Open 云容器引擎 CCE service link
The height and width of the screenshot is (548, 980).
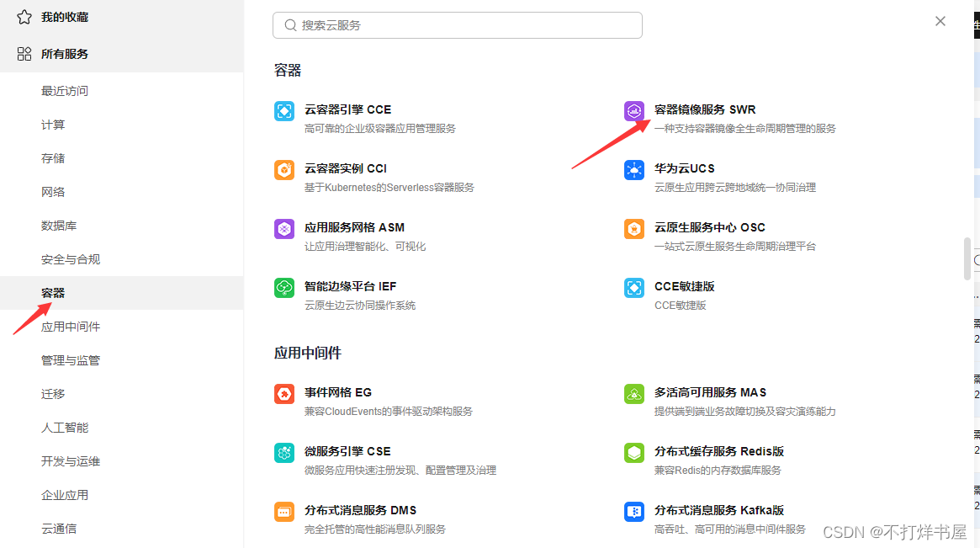tap(347, 109)
